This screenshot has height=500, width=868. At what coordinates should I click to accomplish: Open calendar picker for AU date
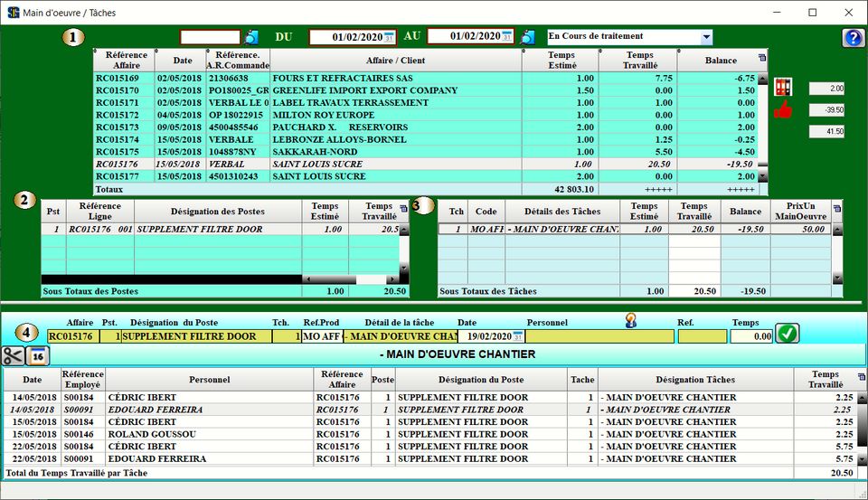pyautogui.click(x=507, y=36)
